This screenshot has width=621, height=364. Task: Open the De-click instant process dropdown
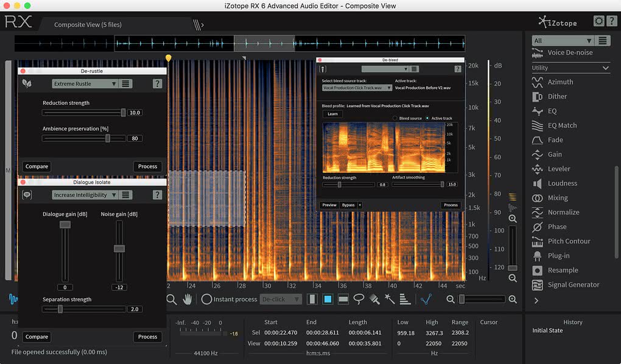point(281,299)
